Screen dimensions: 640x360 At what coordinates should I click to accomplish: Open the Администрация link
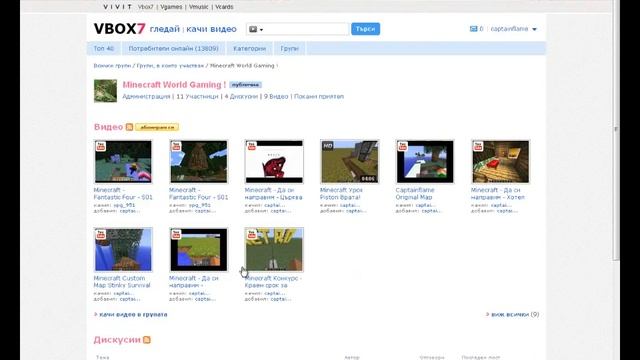pyautogui.click(x=146, y=96)
